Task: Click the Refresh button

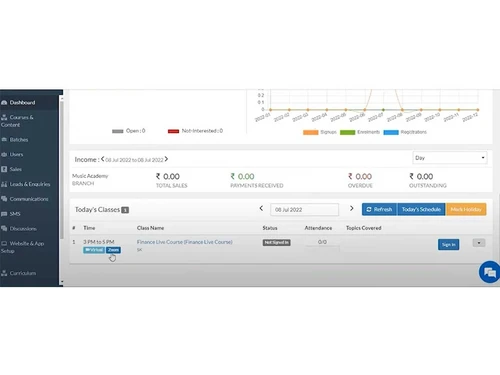Action: (x=379, y=209)
